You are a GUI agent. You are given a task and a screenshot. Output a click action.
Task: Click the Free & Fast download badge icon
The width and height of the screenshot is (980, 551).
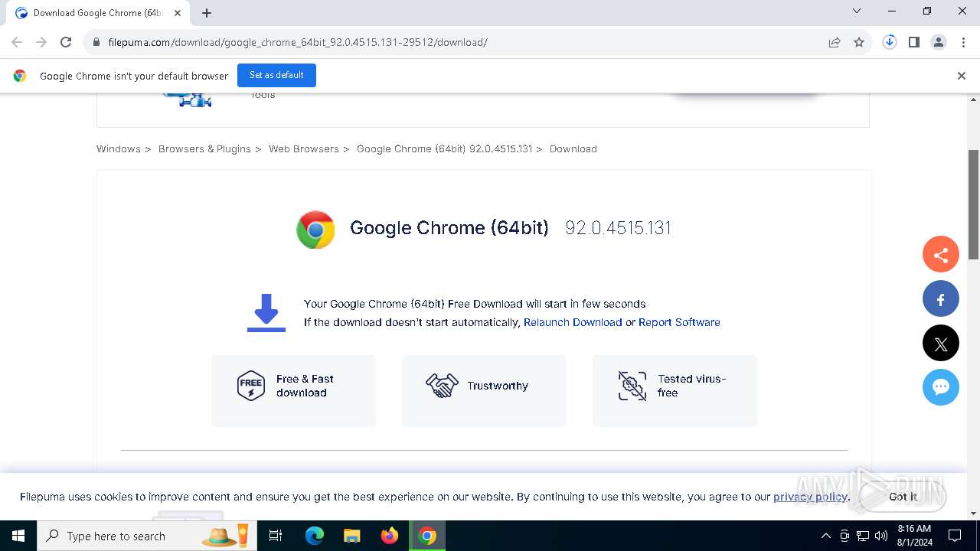tap(251, 386)
